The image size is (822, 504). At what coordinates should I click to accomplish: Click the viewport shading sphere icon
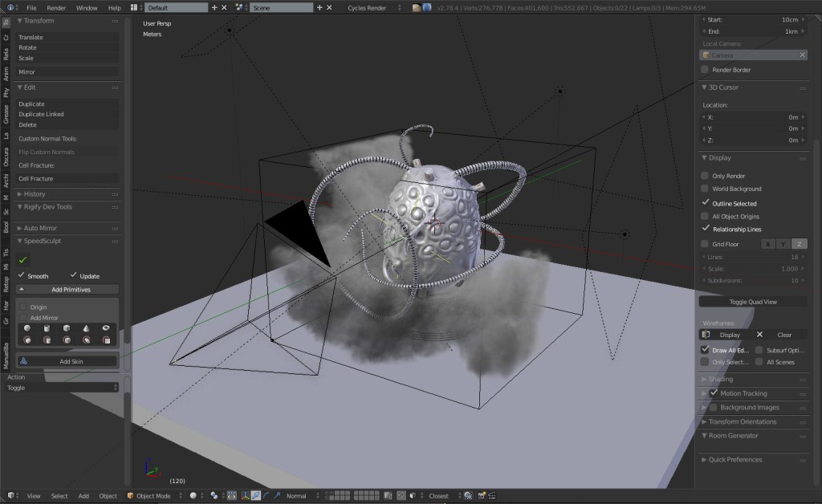[x=193, y=496]
